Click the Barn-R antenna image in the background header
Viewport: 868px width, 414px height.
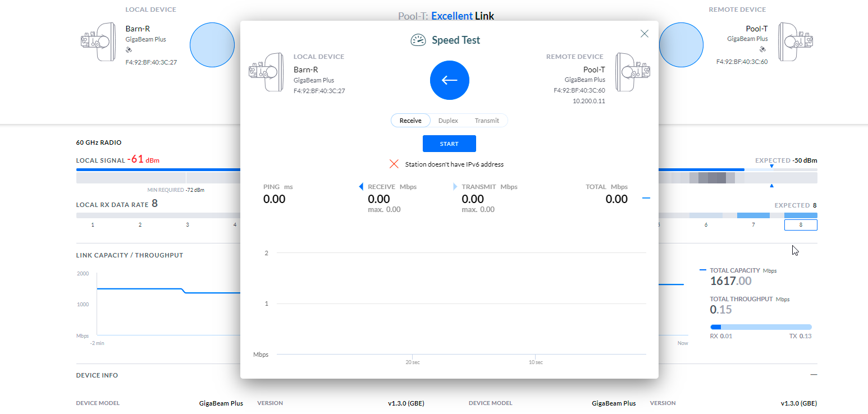(98, 42)
